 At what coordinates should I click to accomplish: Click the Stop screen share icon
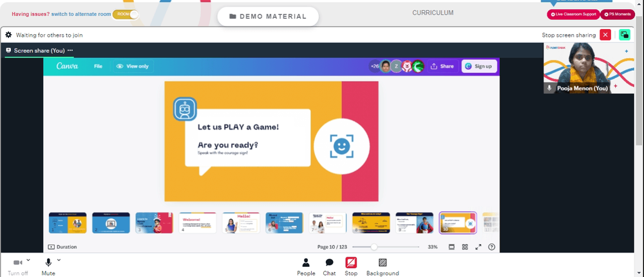351,262
